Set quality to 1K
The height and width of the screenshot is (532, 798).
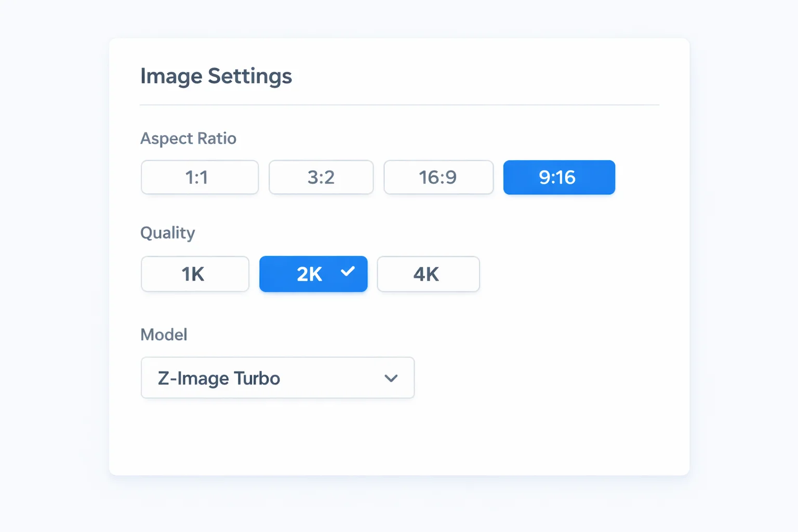point(195,274)
